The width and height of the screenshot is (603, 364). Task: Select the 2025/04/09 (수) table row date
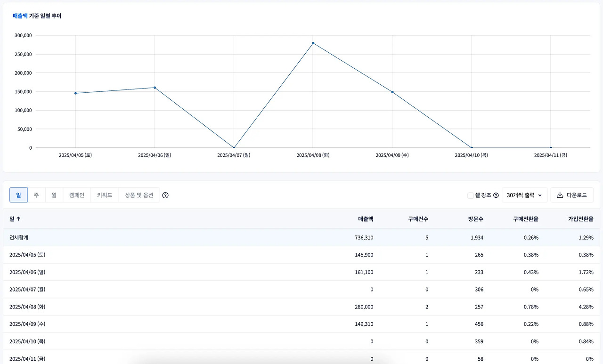pos(27,324)
